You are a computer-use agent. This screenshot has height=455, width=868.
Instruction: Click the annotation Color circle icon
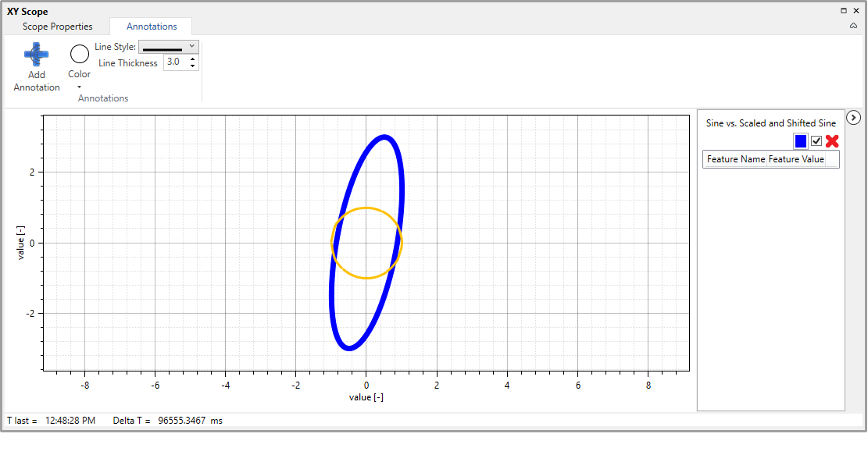point(80,55)
